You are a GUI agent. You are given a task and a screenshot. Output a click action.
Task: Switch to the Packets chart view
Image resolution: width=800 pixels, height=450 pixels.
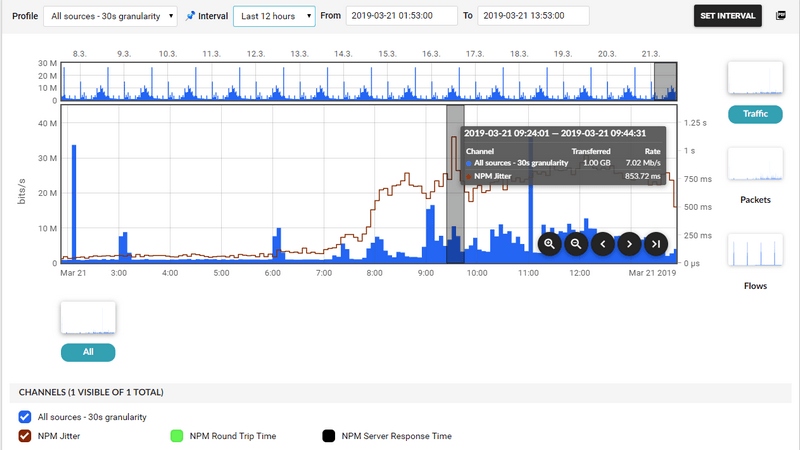tap(755, 165)
